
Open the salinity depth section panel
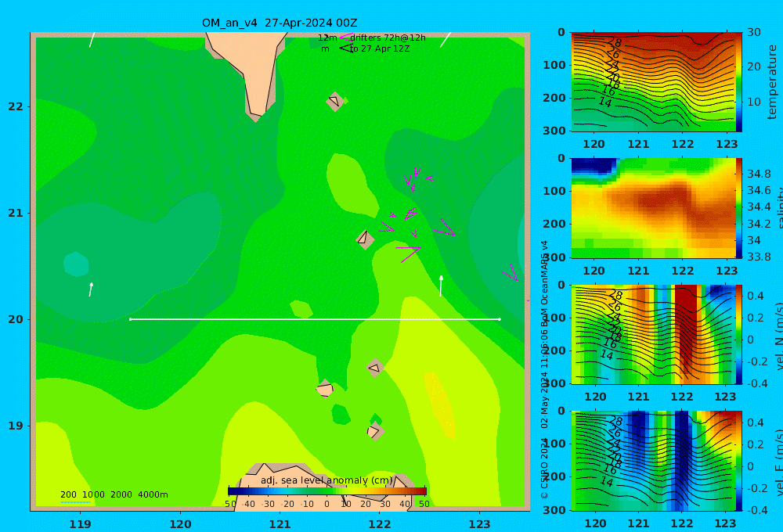[653, 208]
